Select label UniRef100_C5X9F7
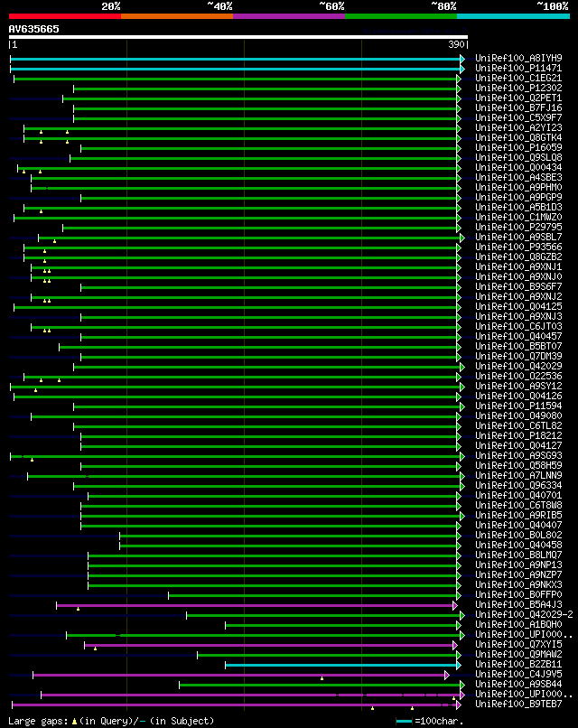The height and width of the screenshot is (728, 578). 518,118
